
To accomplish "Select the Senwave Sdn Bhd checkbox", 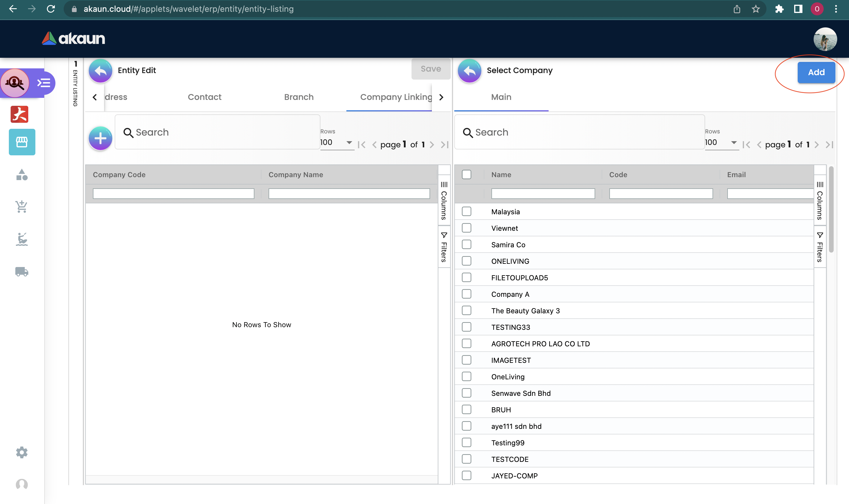I will (467, 393).
